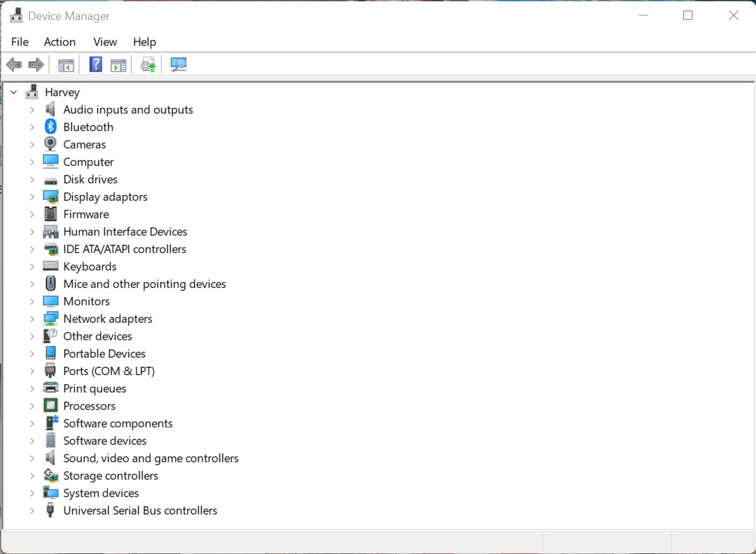
Task: Click the Disk drives icon
Action: click(x=50, y=180)
